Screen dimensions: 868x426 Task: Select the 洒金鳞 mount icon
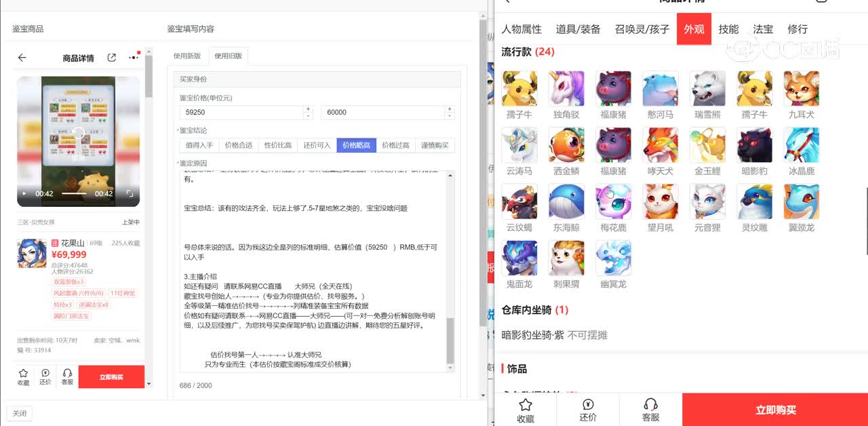click(x=566, y=145)
